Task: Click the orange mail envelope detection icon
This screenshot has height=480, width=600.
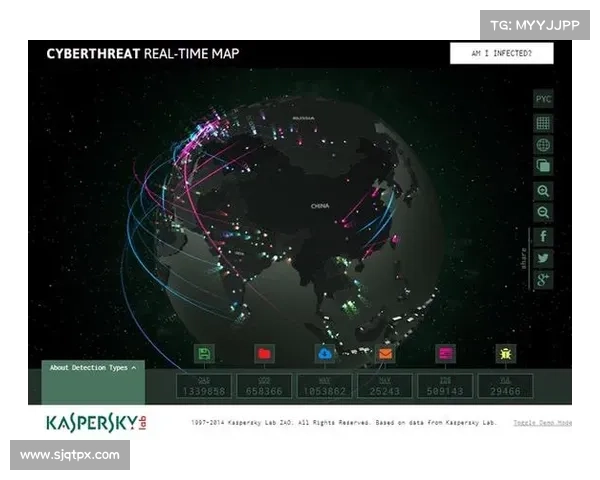Action: [x=385, y=354]
